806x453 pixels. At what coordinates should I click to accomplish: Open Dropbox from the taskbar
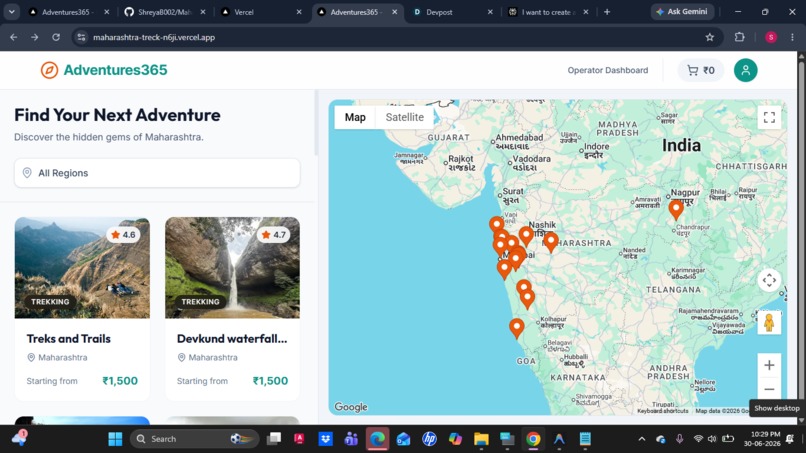point(325,439)
